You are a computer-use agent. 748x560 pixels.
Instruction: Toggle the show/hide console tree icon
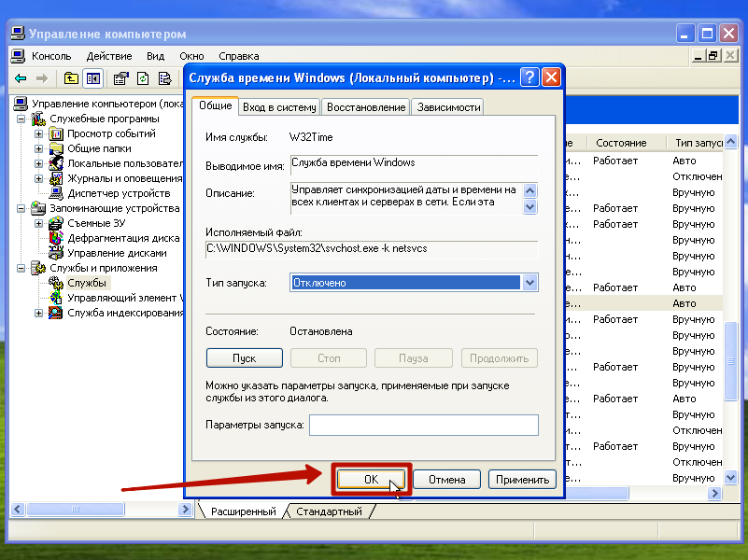tap(92, 78)
